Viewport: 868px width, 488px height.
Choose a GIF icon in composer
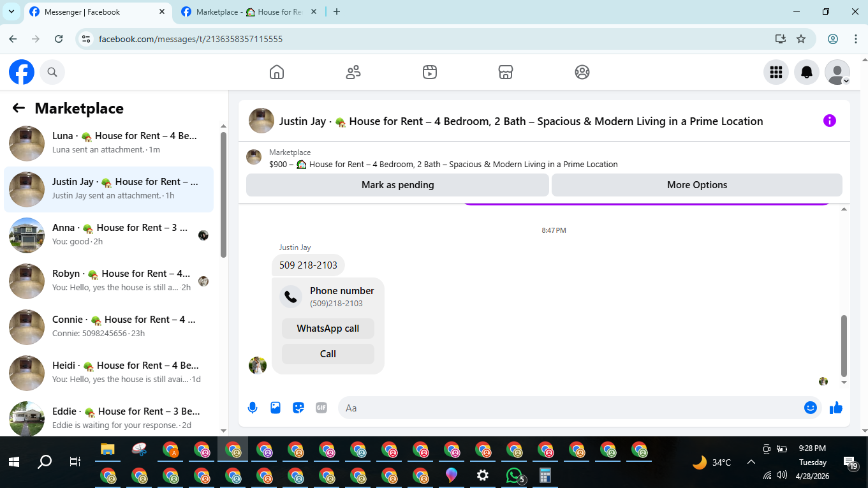point(321,408)
